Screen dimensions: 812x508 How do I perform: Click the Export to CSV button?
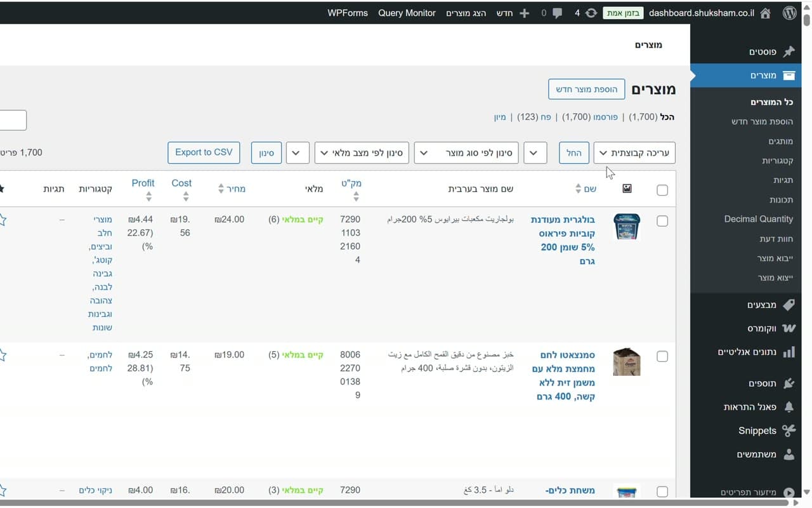pos(204,152)
